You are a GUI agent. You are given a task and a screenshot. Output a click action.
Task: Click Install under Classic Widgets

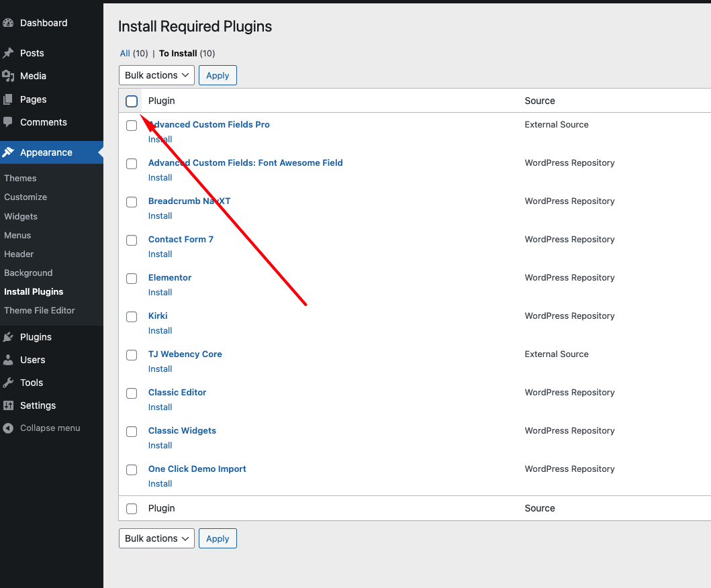(160, 445)
